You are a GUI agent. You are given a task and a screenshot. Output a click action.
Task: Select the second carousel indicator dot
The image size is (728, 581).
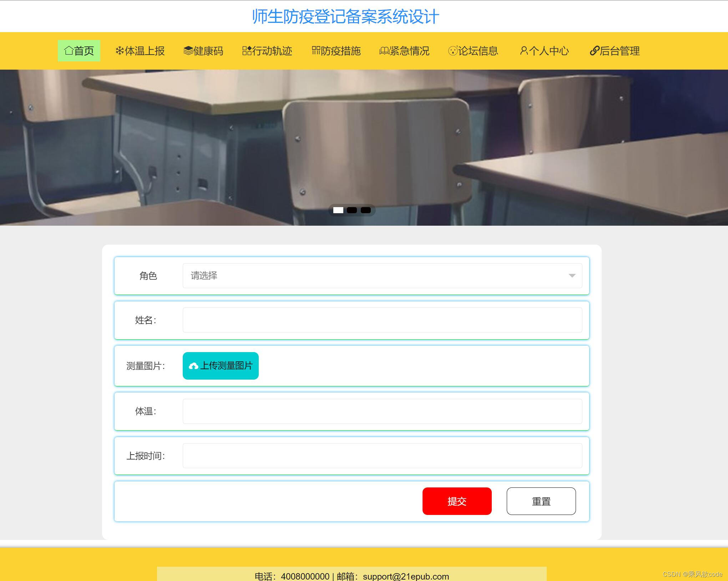coord(352,210)
